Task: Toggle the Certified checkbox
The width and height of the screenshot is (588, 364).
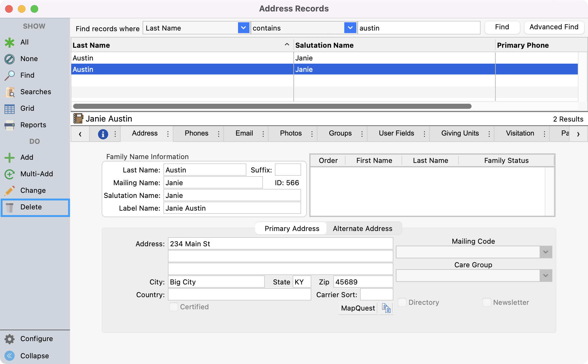Action: tap(174, 307)
